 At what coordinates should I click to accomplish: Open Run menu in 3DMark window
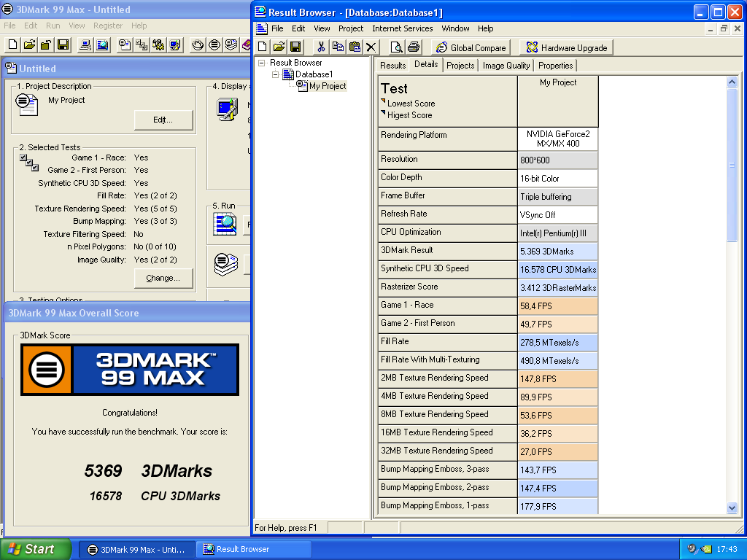coord(53,26)
